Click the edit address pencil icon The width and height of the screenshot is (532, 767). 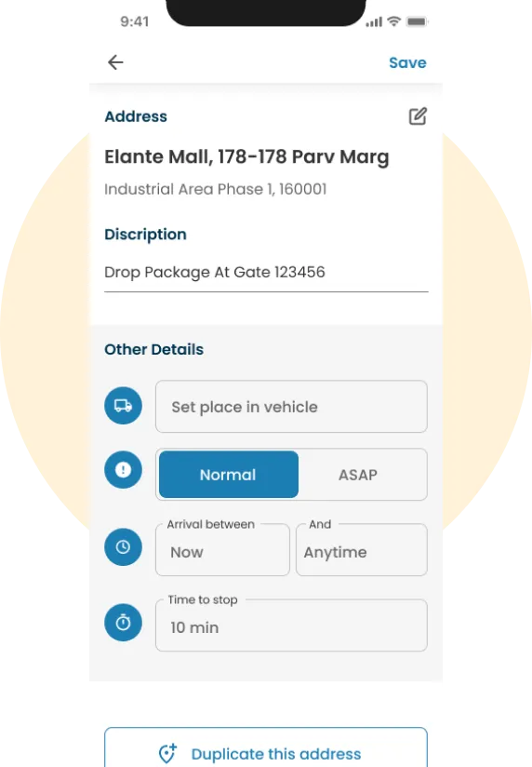(418, 116)
